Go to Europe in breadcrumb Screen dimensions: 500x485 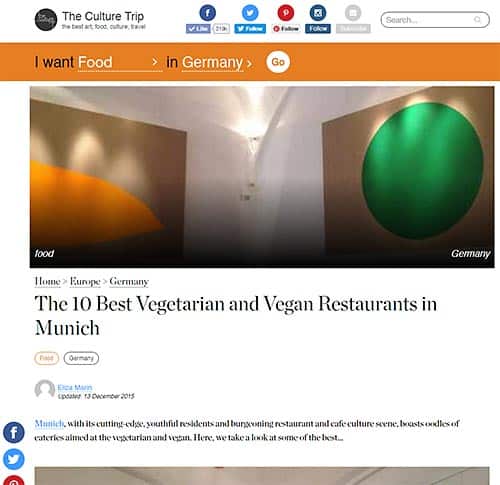(x=85, y=281)
